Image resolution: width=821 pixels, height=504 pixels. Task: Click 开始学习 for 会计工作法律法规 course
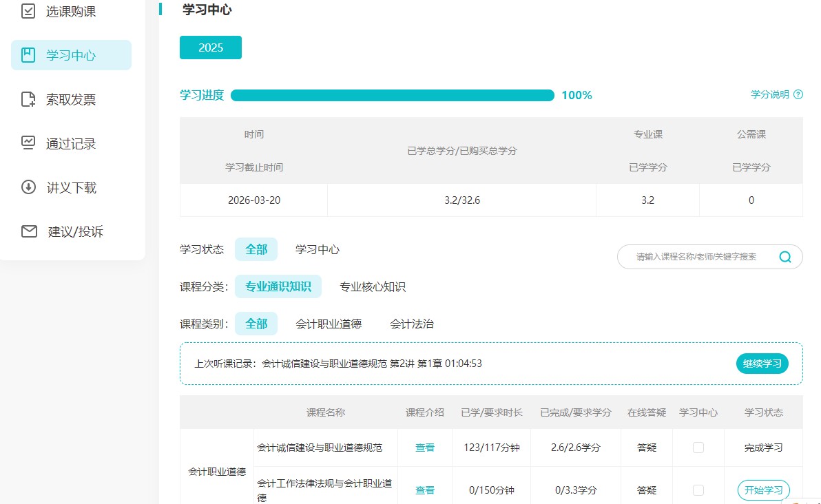click(x=763, y=490)
